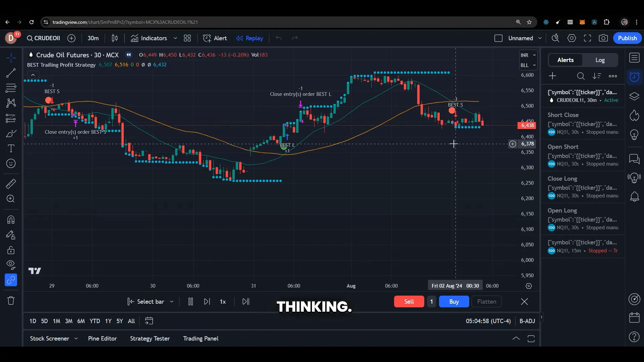
Task: Toggle the B-ADJ adjustment setting
Action: click(x=527, y=321)
